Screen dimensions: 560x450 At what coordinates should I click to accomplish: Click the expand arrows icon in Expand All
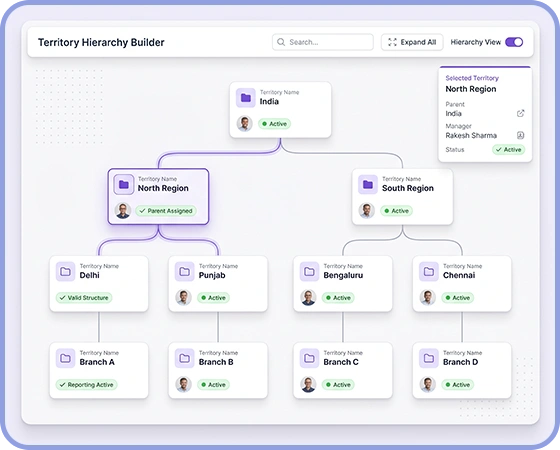[392, 42]
